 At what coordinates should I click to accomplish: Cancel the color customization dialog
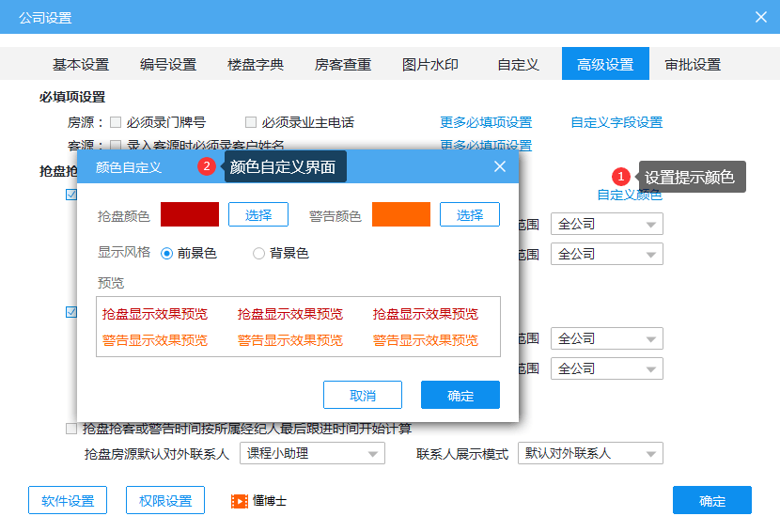point(363,396)
